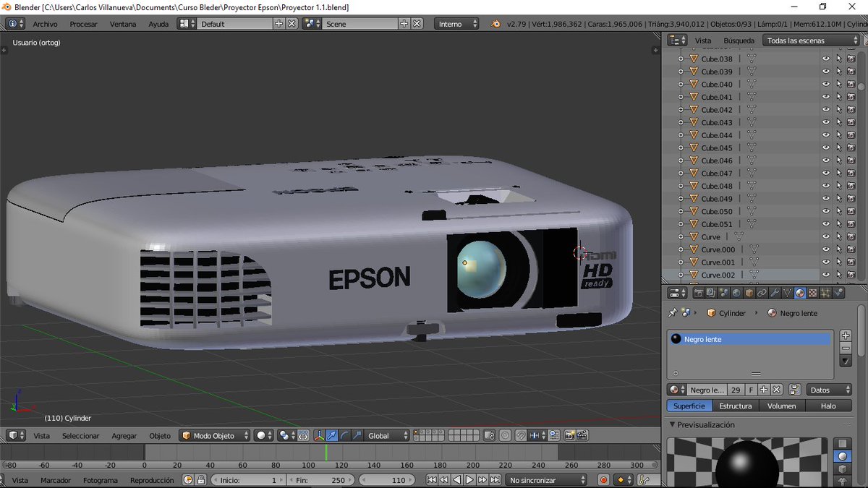Open the Global orientation dropdown
The width and height of the screenshot is (868, 488).
pyautogui.click(x=388, y=436)
